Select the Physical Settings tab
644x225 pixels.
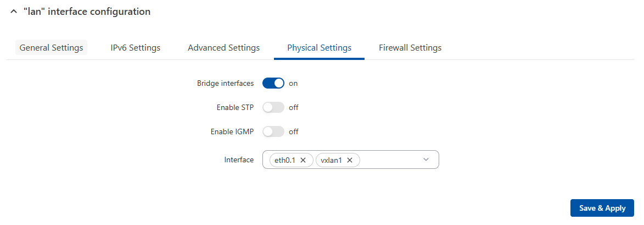(x=319, y=48)
